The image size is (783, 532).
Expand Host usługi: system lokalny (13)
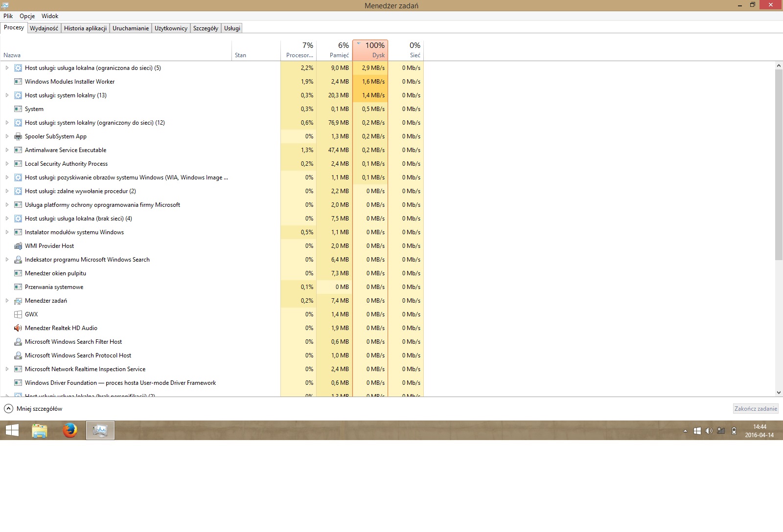tap(7, 95)
